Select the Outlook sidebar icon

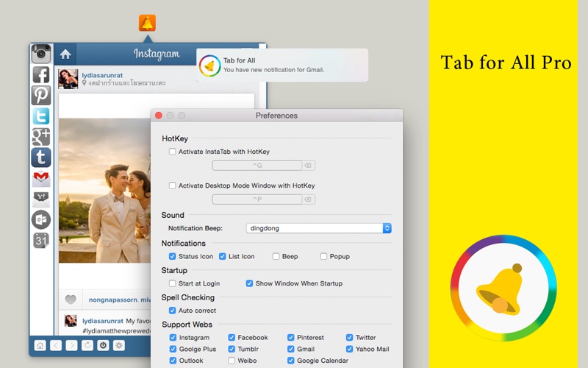point(41,219)
